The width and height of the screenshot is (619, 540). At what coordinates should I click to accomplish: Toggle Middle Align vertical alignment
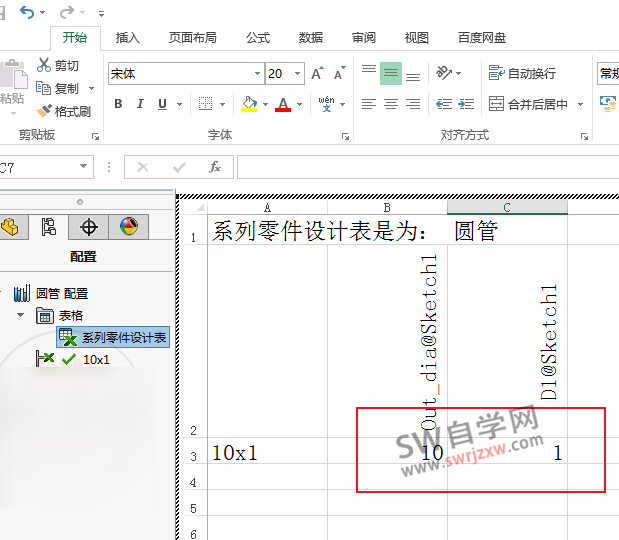coord(391,73)
